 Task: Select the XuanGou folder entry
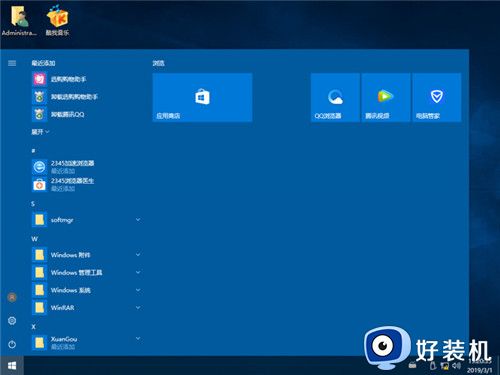[87, 343]
